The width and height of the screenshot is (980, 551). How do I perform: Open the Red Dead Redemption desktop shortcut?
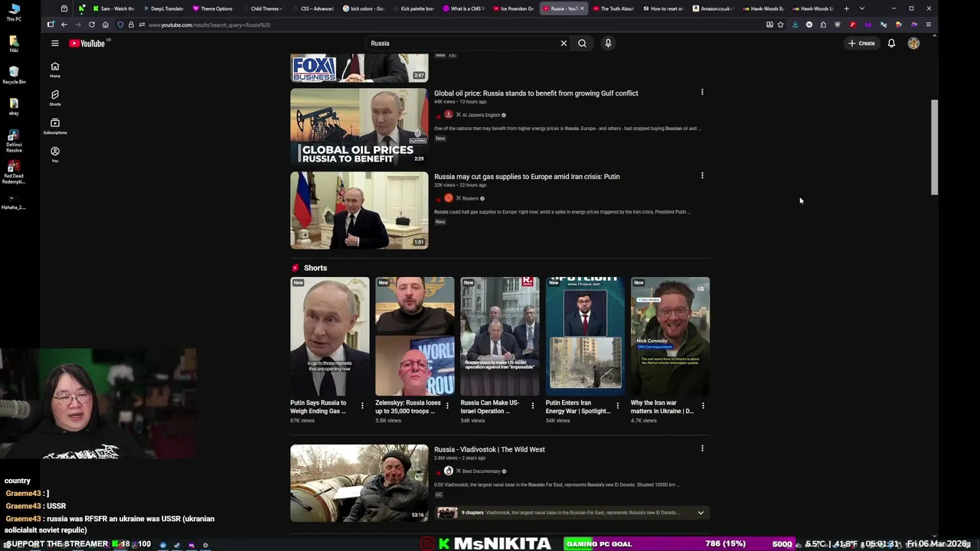(14, 172)
